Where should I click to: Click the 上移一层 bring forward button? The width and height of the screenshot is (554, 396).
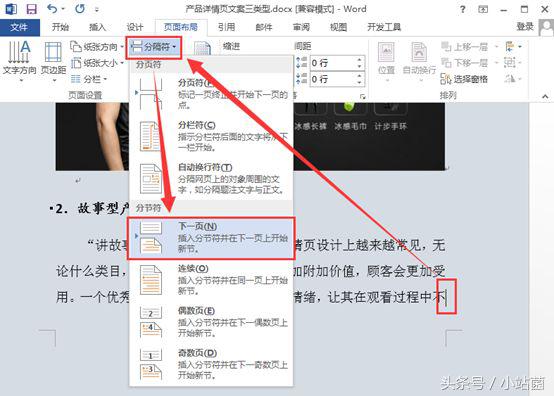pyautogui.click(x=465, y=46)
